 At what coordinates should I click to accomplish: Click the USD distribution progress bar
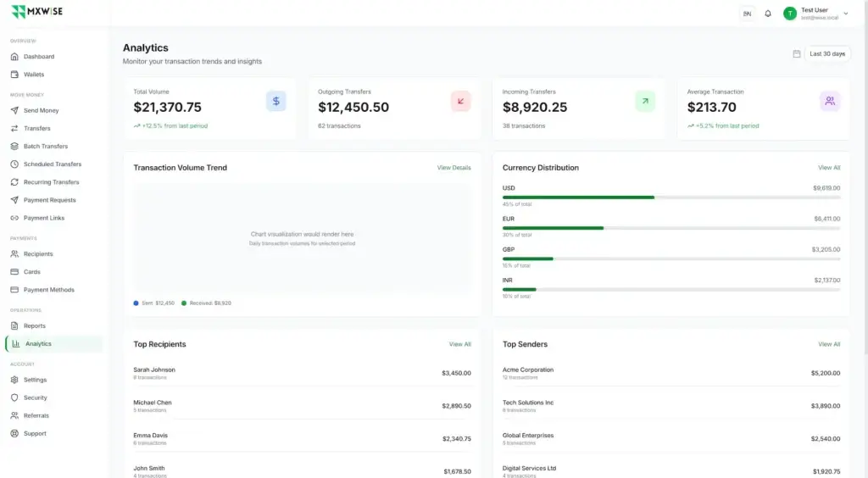coord(671,197)
